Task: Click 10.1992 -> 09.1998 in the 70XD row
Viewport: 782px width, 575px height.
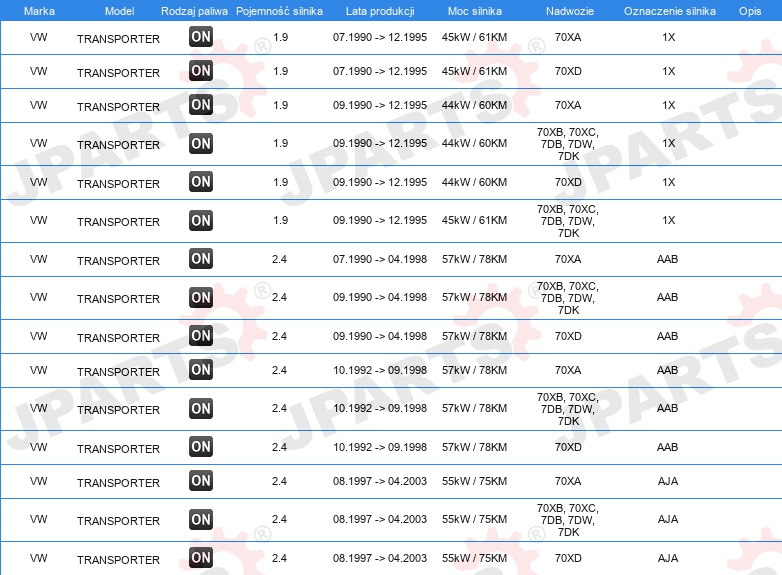Action: [x=380, y=447]
